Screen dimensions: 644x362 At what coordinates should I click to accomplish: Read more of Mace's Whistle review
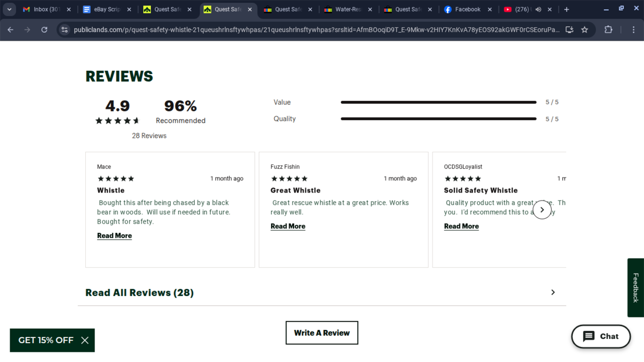[x=114, y=235]
